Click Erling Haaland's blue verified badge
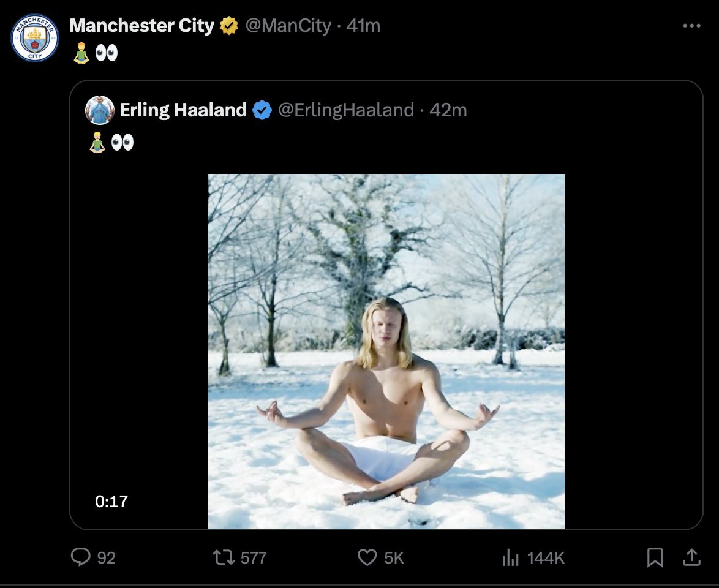This screenshot has height=588, width=719. pyautogui.click(x=262, y=110)
